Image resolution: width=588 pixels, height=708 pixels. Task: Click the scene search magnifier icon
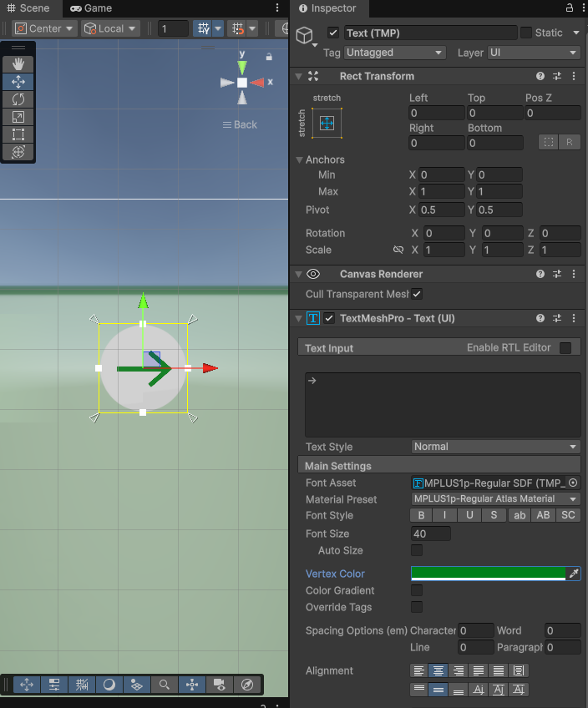tap(165, 685)
